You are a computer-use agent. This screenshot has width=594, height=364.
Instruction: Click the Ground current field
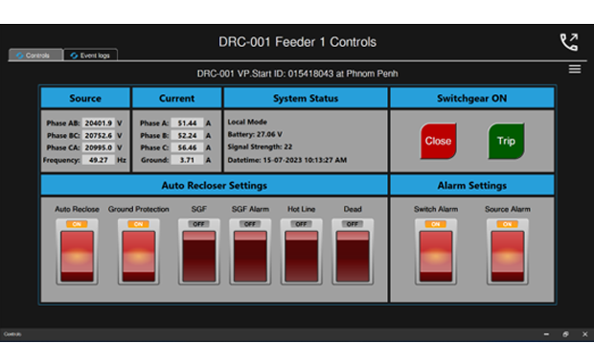pyautogui.click(x=187, y=160)
